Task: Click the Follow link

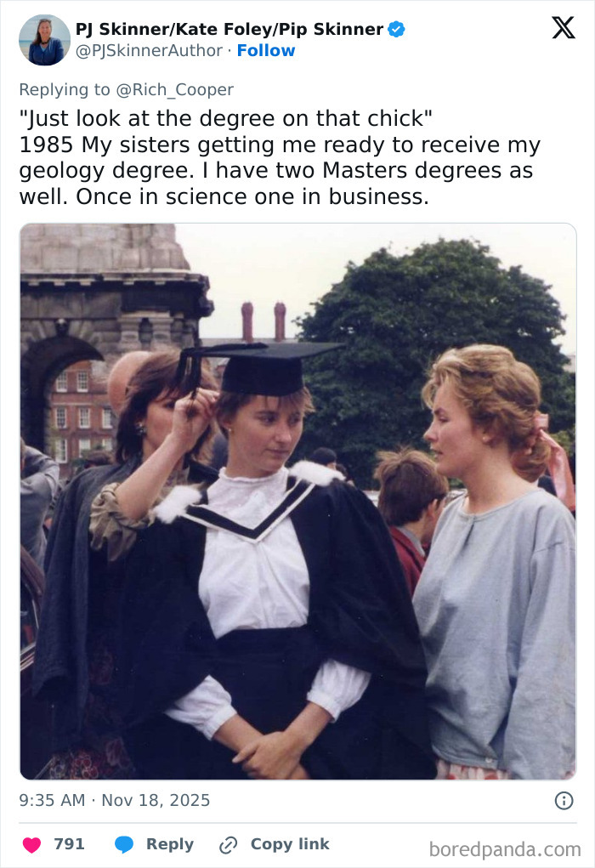Action: pos(267,51)
